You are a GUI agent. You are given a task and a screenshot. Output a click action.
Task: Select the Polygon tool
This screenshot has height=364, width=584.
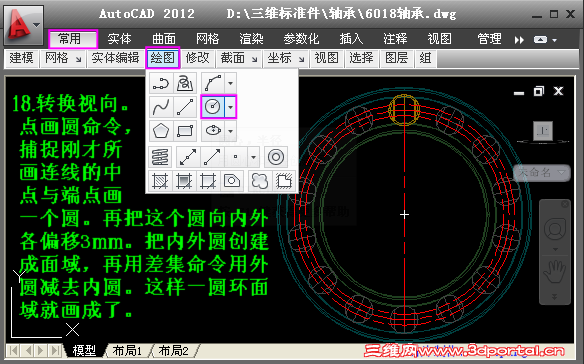[x=161, y=131]
